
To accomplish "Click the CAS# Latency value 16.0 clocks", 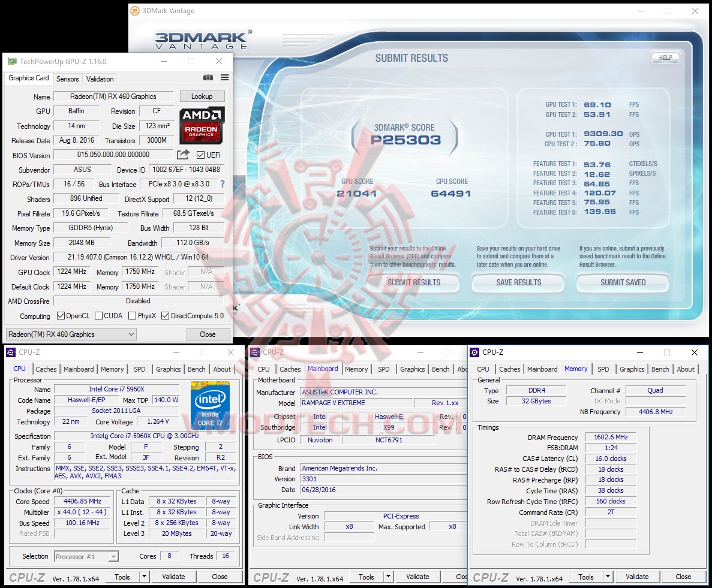I will [611, 459].
